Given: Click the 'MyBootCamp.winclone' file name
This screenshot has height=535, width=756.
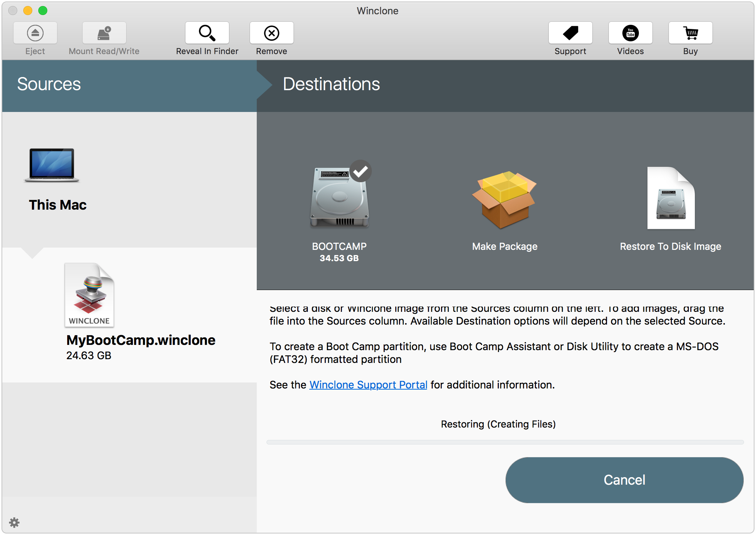Looking at the screenshot, I should (141, 340).
